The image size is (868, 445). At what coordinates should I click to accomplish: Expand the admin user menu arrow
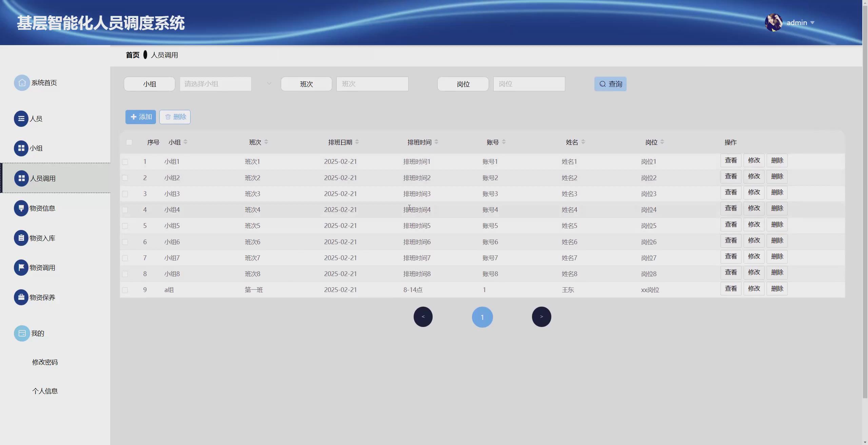(812, 23)
